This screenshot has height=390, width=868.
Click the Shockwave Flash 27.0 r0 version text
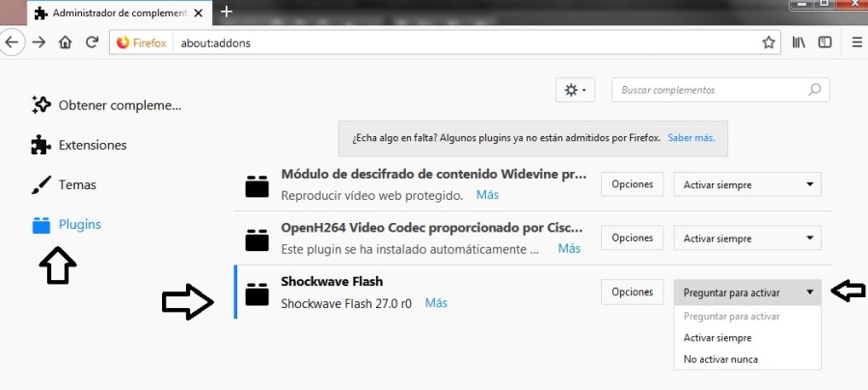pos(346,303)
